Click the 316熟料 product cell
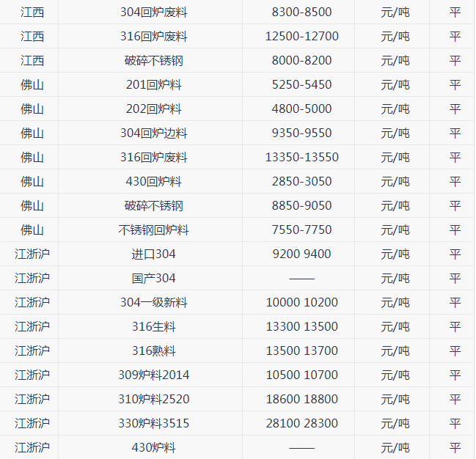The width and height of the screenshot is (476, 459). pyautogui.click(x=153, y=350)
